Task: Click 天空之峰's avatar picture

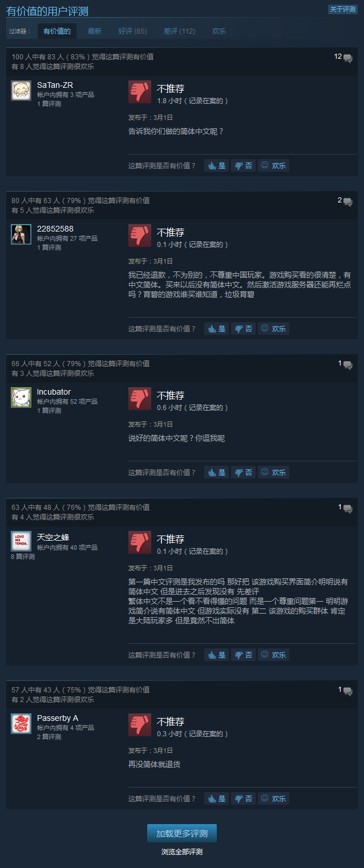Action: pos(21,541)
